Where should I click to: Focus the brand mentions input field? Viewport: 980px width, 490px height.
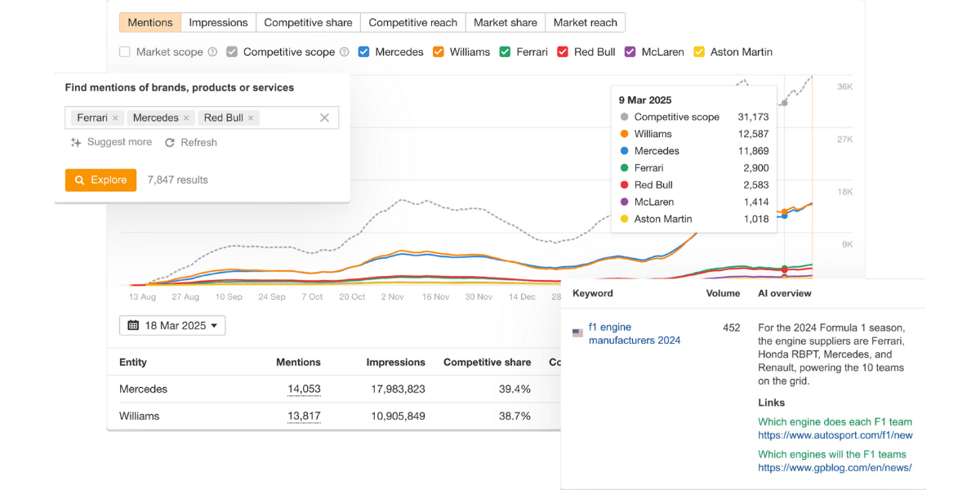(x=202, y=118)
